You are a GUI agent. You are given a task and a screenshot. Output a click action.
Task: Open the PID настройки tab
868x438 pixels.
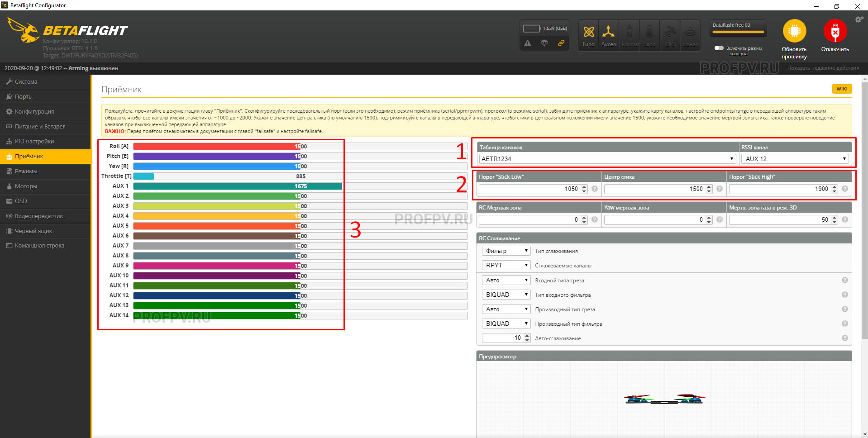pyautogui.click(x=45, y=142)
